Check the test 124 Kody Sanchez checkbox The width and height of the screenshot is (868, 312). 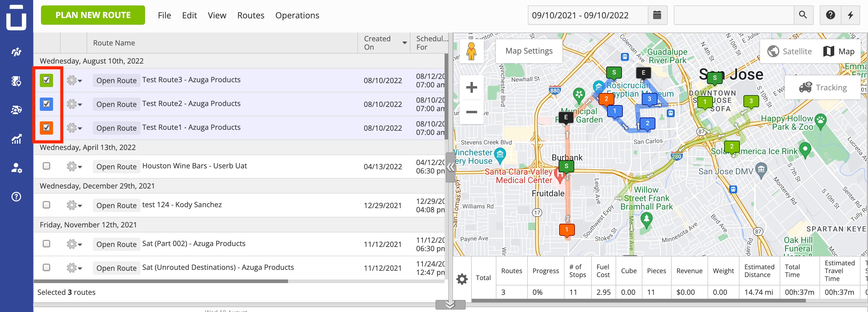pos(46,204)
